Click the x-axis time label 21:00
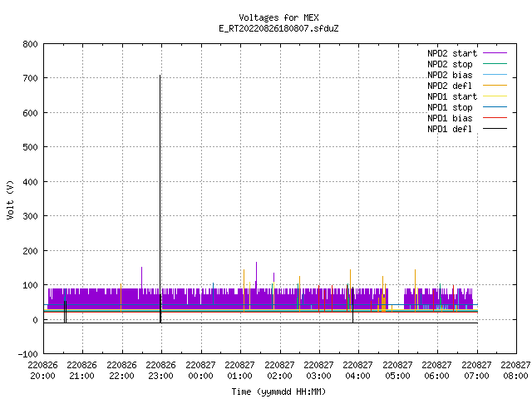 click(x=81, y=376)
